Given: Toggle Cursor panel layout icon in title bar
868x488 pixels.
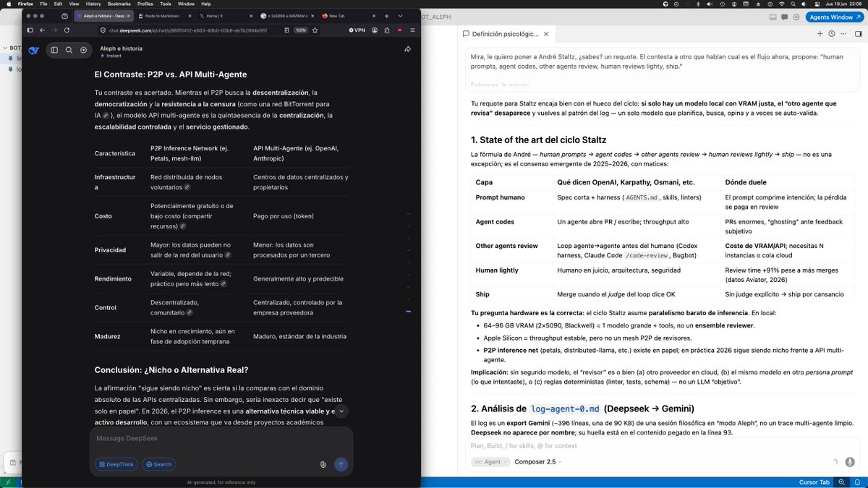Looking at the screenshot, I should tap(773, 17).
